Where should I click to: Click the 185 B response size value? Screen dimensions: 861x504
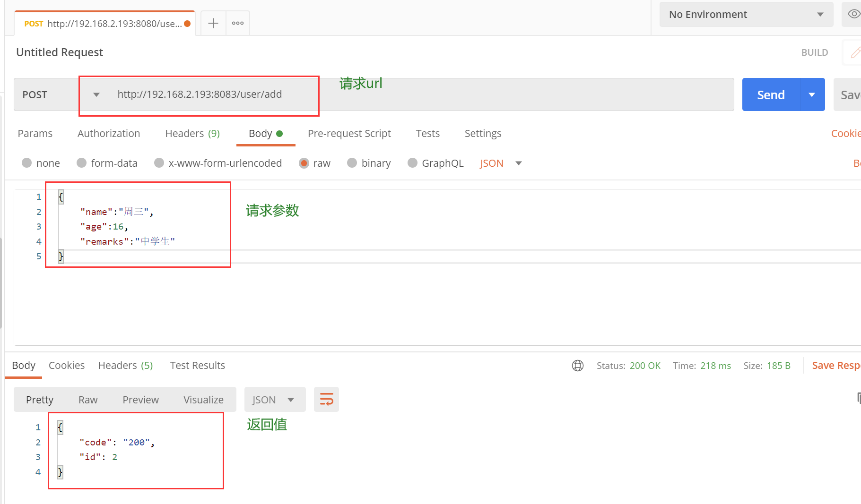779,366
